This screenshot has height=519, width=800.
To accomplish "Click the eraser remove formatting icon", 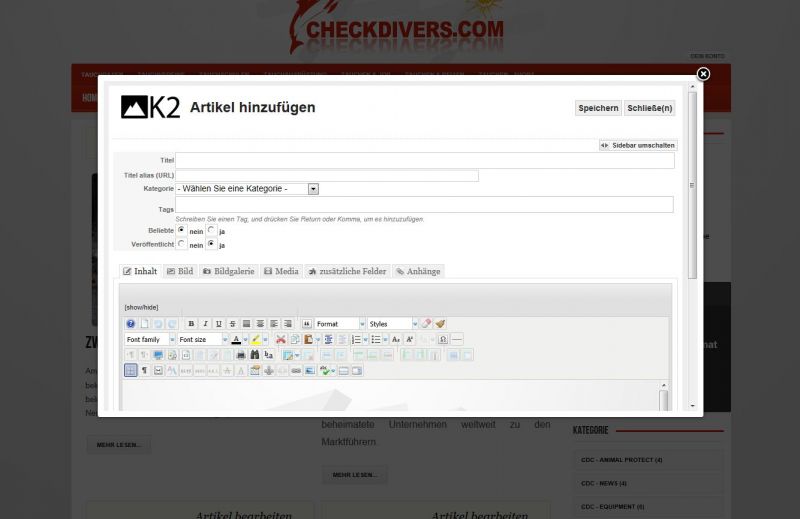I will click(x=426, y=324).
